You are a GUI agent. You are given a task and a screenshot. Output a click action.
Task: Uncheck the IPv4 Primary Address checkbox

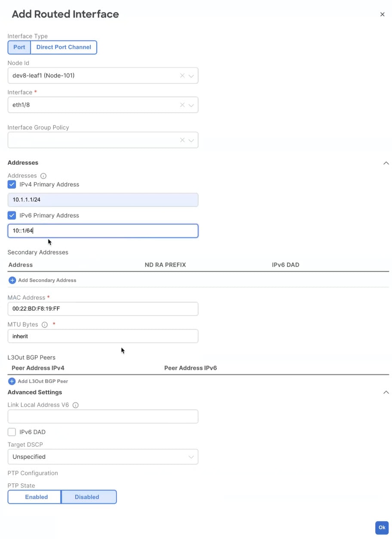click(x=12, y=184)
